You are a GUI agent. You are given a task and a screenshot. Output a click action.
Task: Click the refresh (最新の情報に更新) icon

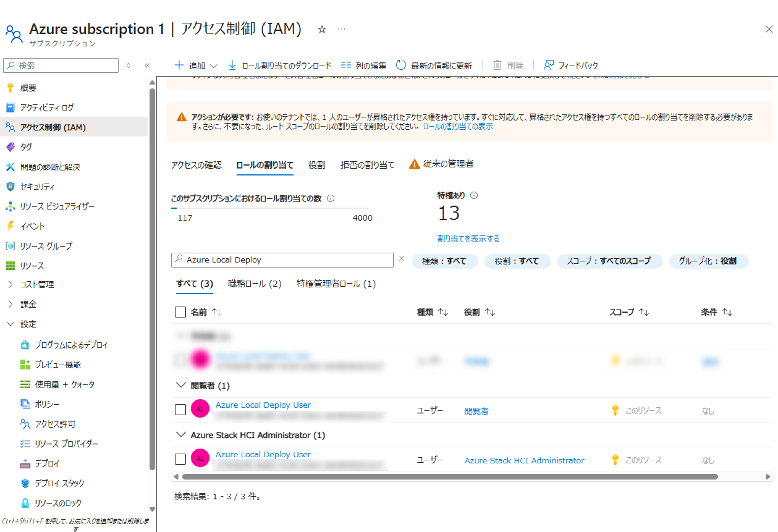pyautogui.click(x=401, y=65)
